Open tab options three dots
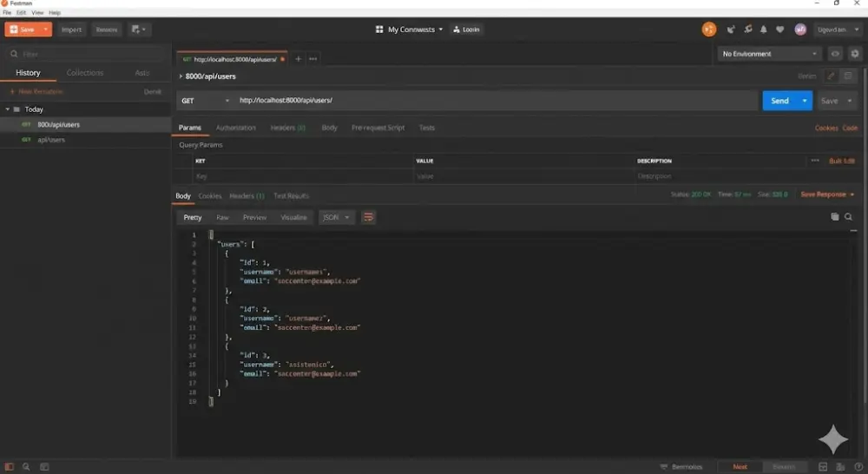 [312, 59]
